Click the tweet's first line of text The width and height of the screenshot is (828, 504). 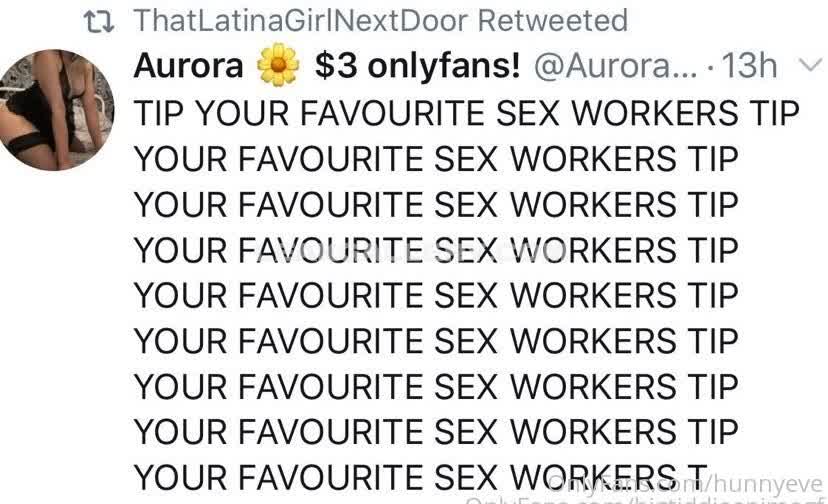pyautogui.click(x=466, y=113)
